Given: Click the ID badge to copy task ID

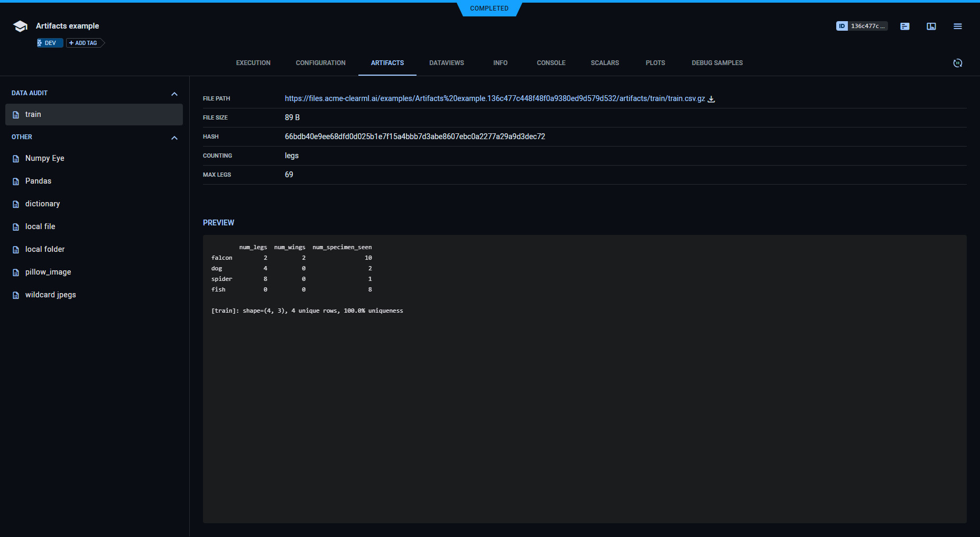Looking at the screenshot, I should [x=842, y=25].
